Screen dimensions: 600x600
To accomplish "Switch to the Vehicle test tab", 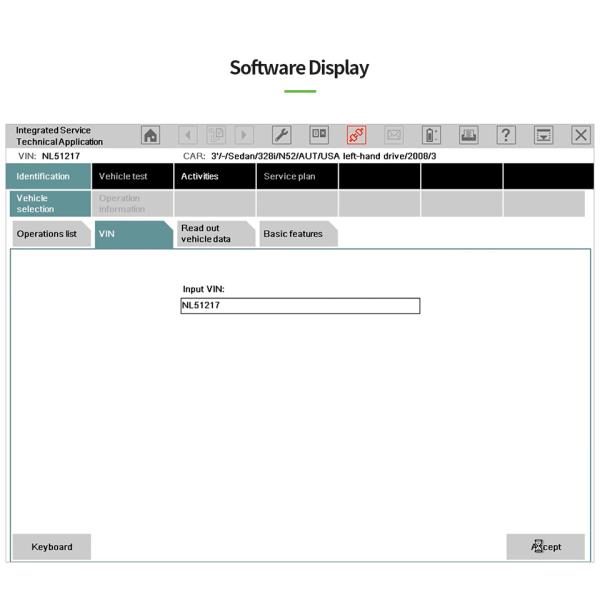I will pos(132,176).
